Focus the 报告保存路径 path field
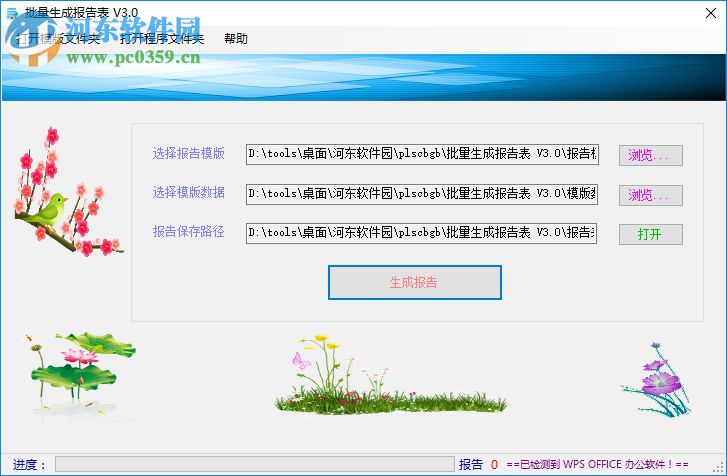This screenshot has width=727, height=476. pos(421,233)
